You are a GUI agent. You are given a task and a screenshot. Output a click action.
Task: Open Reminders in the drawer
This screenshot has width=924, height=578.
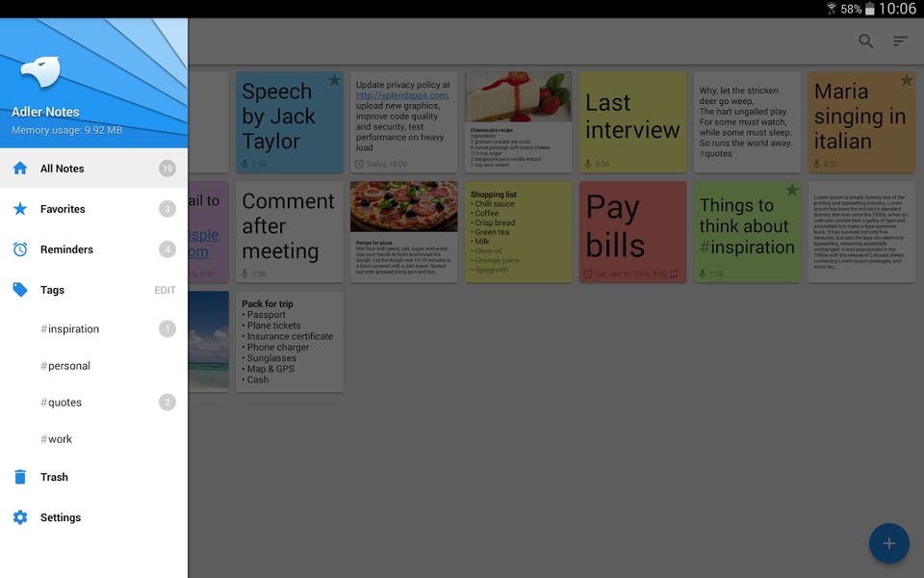coord(93,249)
